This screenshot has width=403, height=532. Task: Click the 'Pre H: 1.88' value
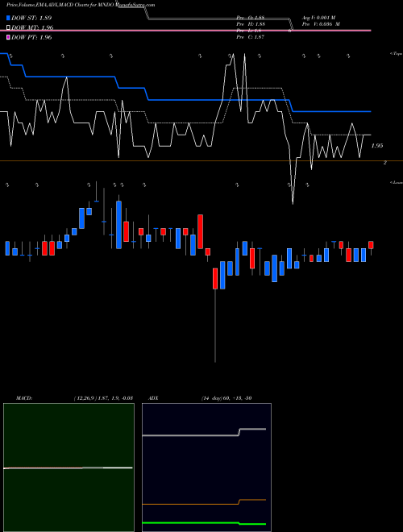[251, 24]
